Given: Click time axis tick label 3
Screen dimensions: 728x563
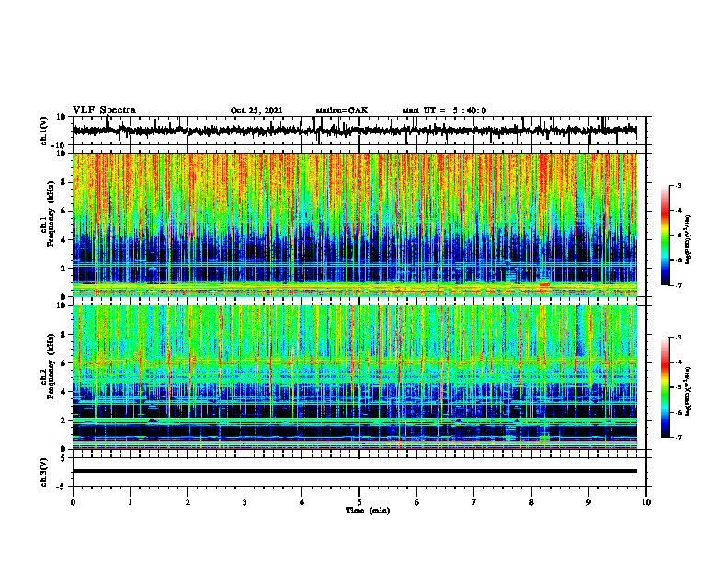Looking at the screenshot, I should coord(245,502).
